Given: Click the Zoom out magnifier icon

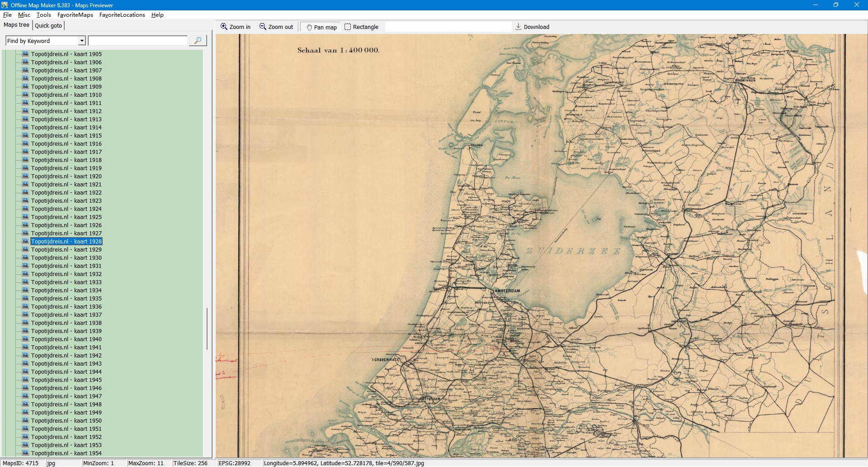Looking at the screenshot, I should [263, 27].
